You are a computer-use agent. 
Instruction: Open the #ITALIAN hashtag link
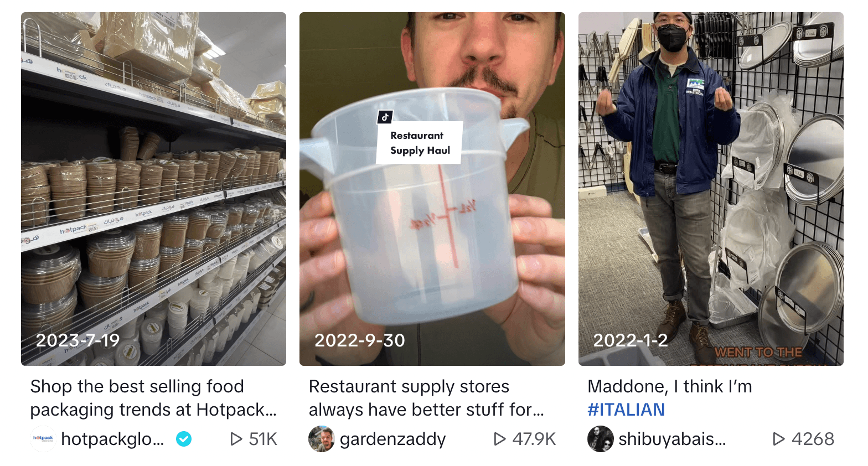pos(626,410)
